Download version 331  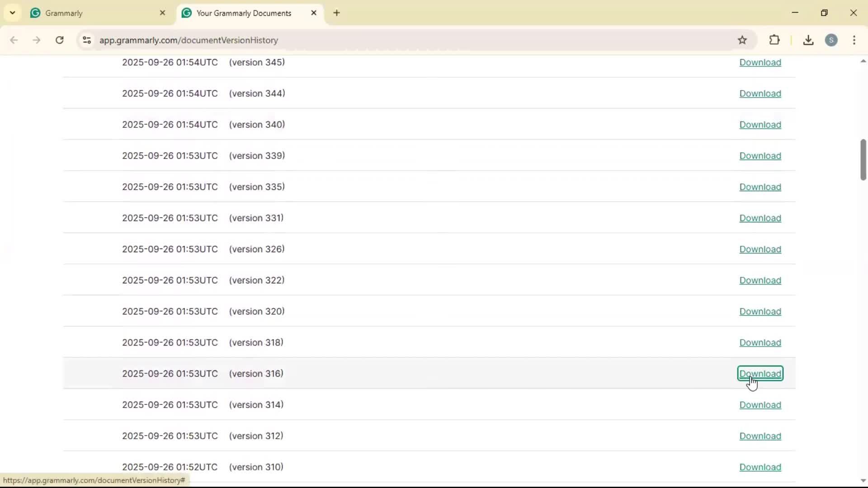pyautogui.click(x=760, y=218)
